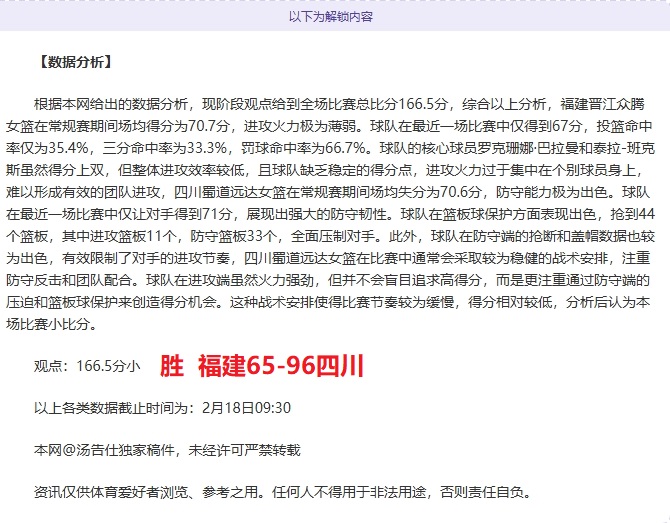Click the '观点：166.5分小' line
The height and width of the screenshot is (523, 670).
87,366
